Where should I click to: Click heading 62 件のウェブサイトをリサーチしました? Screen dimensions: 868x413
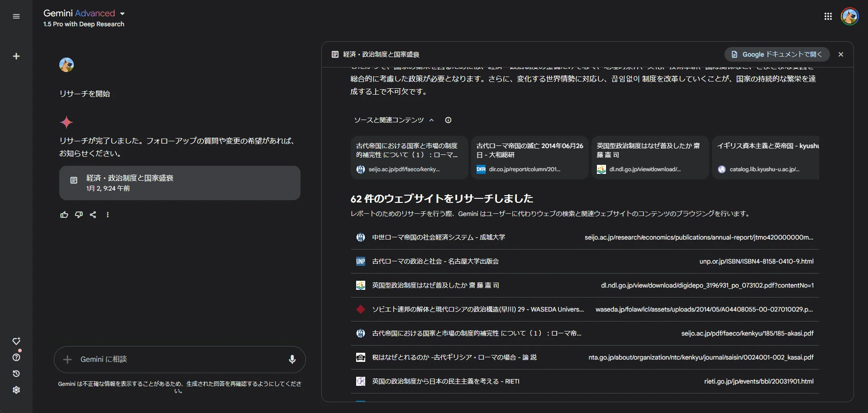(442, 198)
